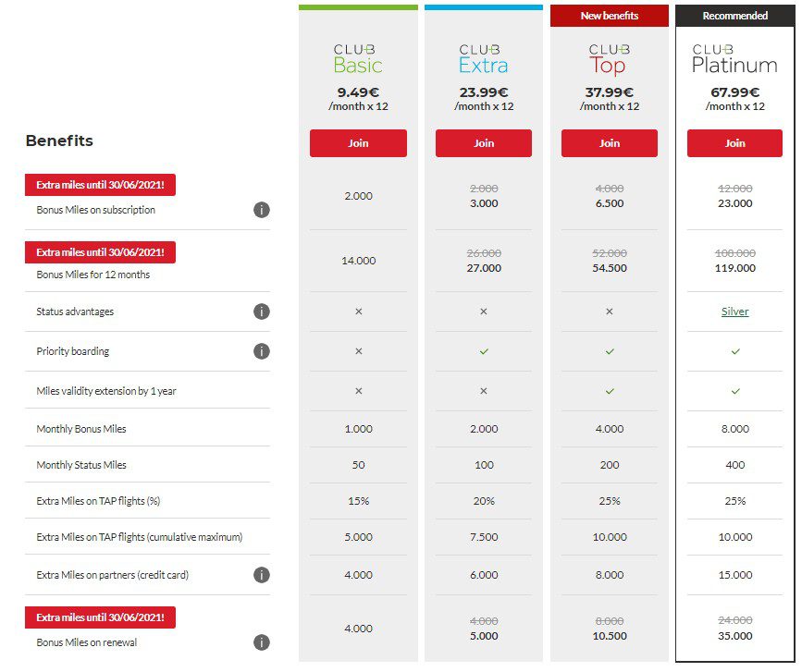This screenshot has height=672, width=802.
Task: Click the Club Basic logo
Action: [358, 59]
